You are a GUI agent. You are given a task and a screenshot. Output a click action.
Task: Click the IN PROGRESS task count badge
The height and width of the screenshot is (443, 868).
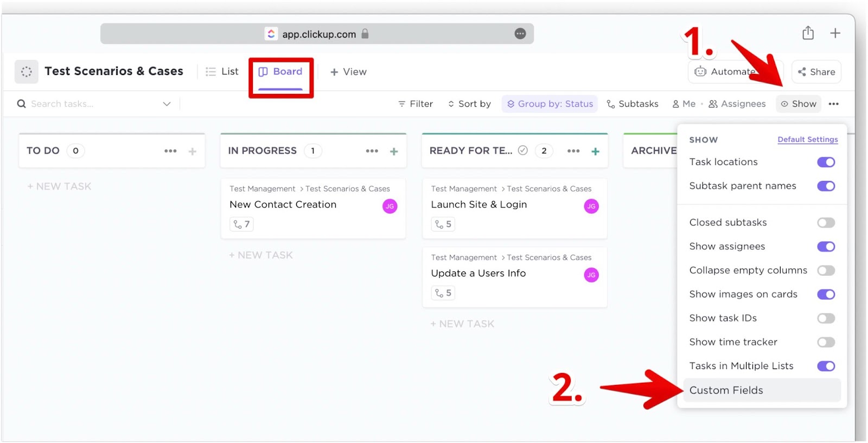tap(312, 151)
